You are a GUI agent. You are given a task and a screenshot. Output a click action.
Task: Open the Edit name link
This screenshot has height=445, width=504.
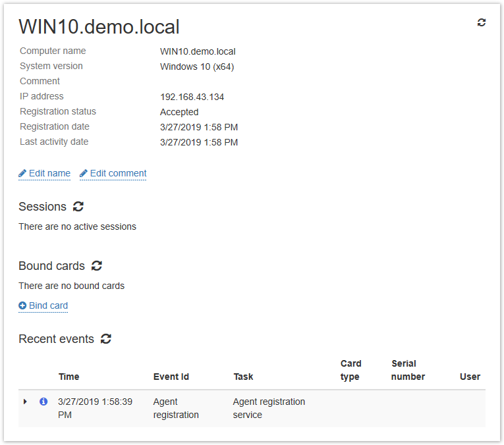pos(49,174)
